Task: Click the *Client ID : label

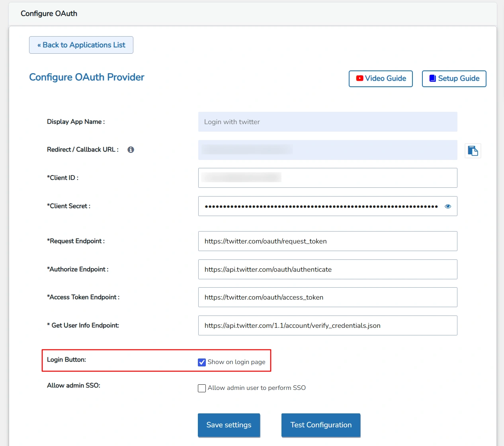Action: click(x=63, y=178)
